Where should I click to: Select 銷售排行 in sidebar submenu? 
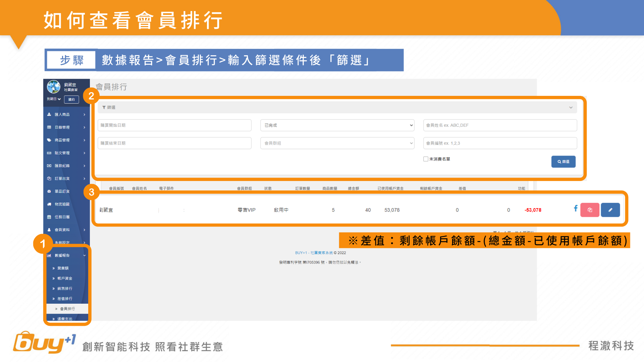pyautogui.click(x=65, y=289)
